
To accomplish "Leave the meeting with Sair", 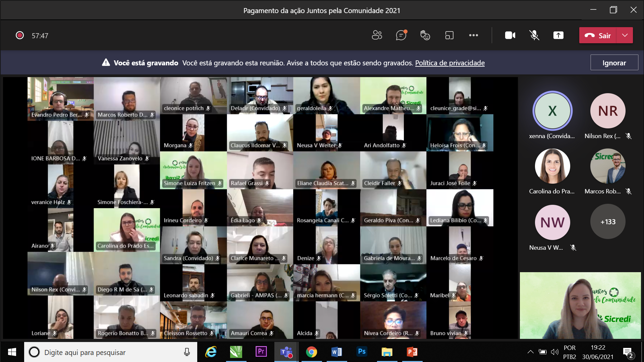I will click(598, 35).
